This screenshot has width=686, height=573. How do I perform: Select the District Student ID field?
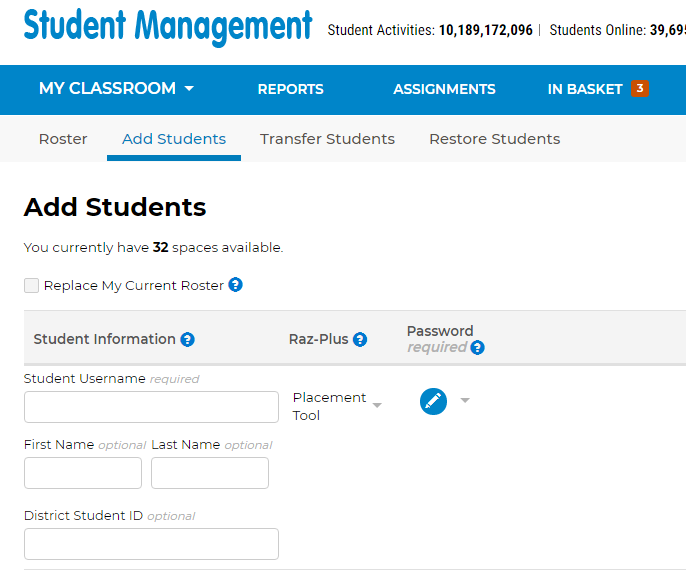(151, 544)
